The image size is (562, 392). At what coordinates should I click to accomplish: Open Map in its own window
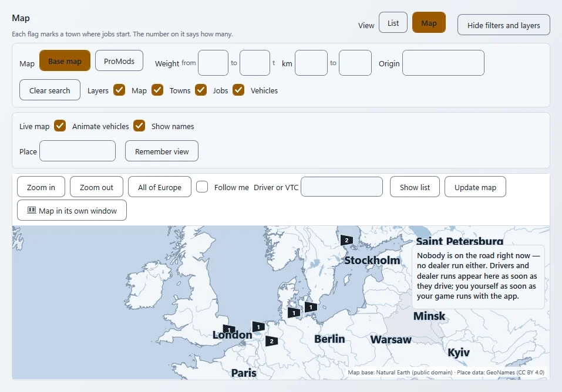pyautogui.click(x=72, y=210)
